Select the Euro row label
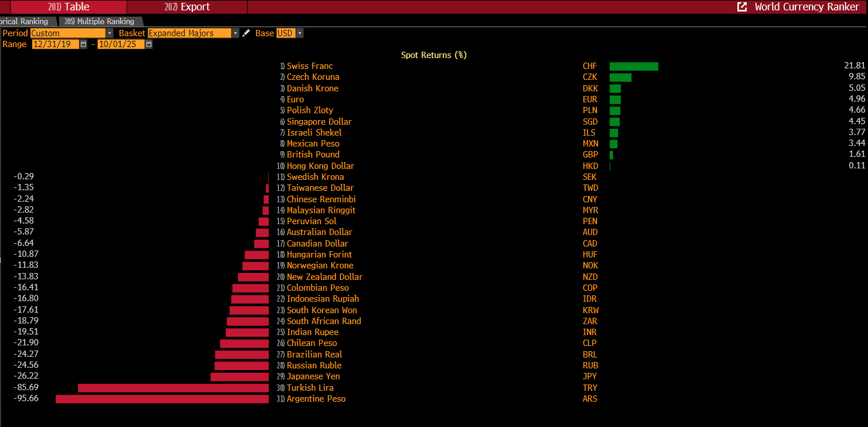This screenshot has width=868, height=427. coord(295,99)
